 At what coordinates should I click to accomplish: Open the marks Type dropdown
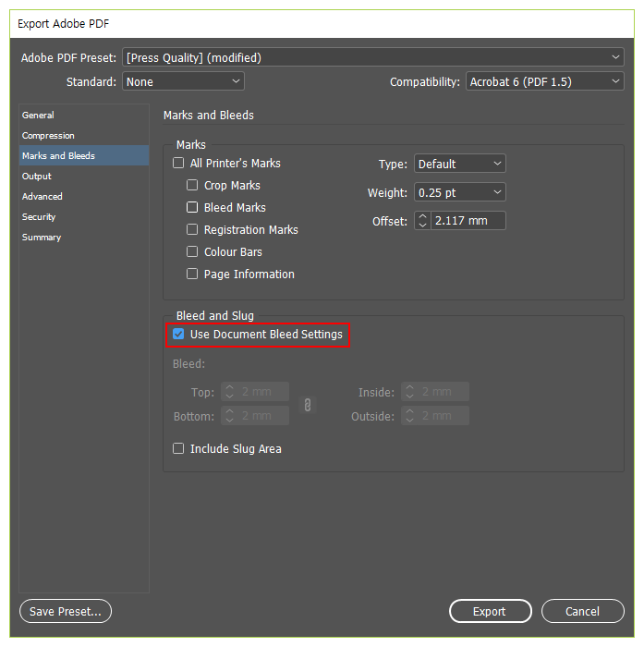tap(460, 164)
